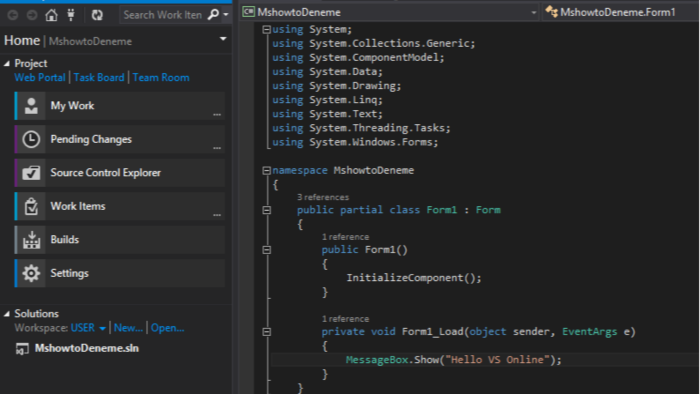Click the MshowtoDeneme.sln solution file icon
This screenshot has height=394, width=700.
tap(22, 349)
